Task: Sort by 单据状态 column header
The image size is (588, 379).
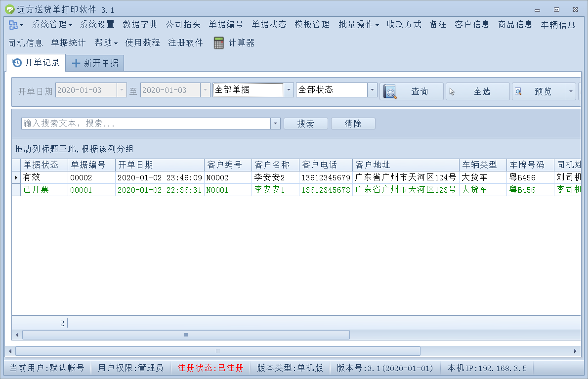Action: (44, 165)
